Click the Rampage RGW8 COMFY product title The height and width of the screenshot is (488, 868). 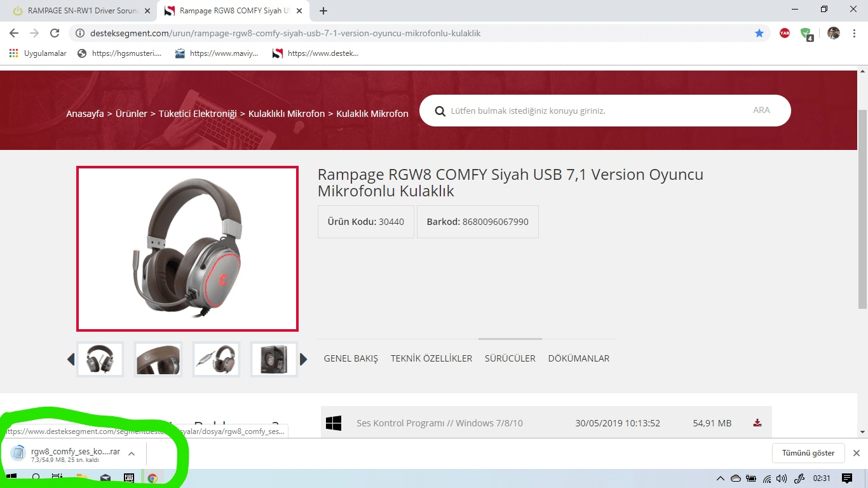pyautogui.click(x=510, y=182)
